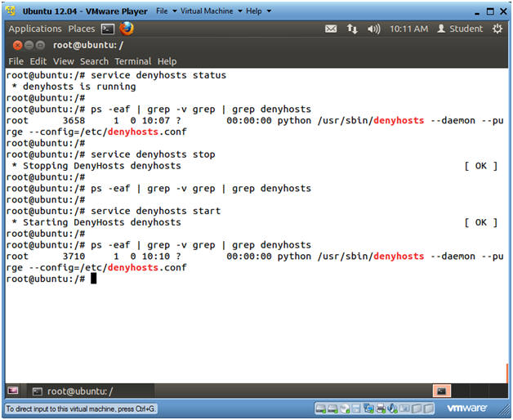Viewport: 513px width, 420px height.
Task: Open the terminal's File menu
Action: 16,61
